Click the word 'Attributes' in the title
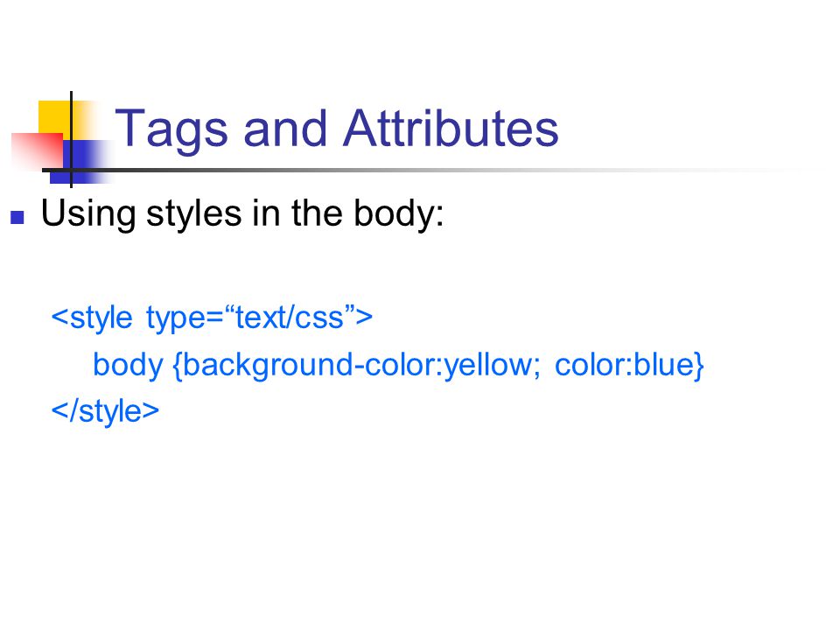 coord(451,129)
